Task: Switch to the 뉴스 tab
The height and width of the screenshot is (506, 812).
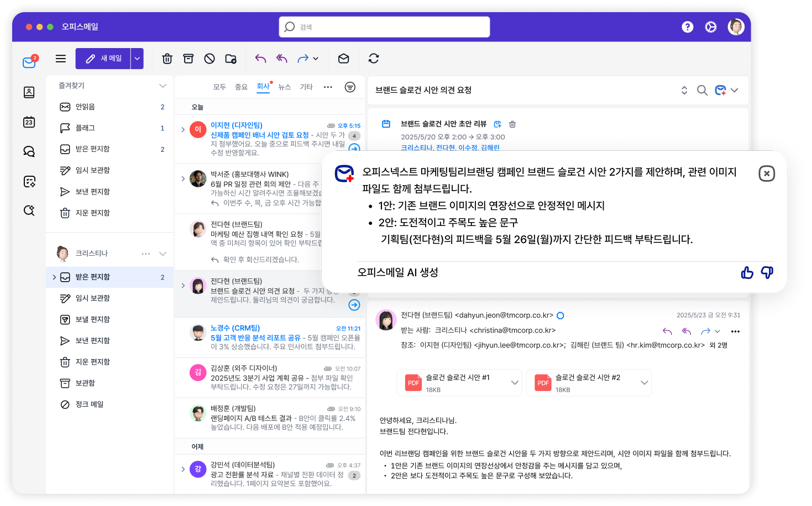Action: click(x=284, y=87)
